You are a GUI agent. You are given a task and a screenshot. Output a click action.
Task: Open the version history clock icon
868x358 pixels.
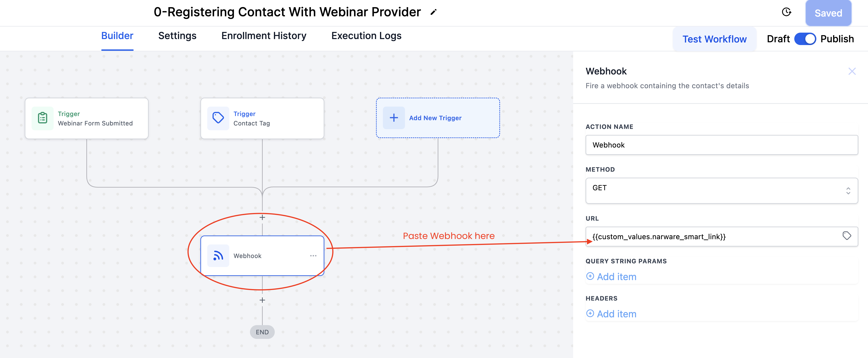pos(786,12)
